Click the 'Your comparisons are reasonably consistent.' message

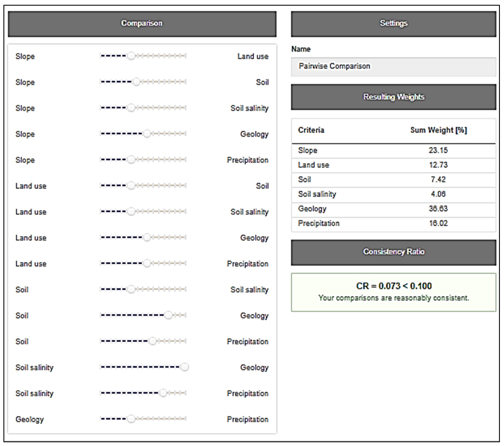pos(394,298)
